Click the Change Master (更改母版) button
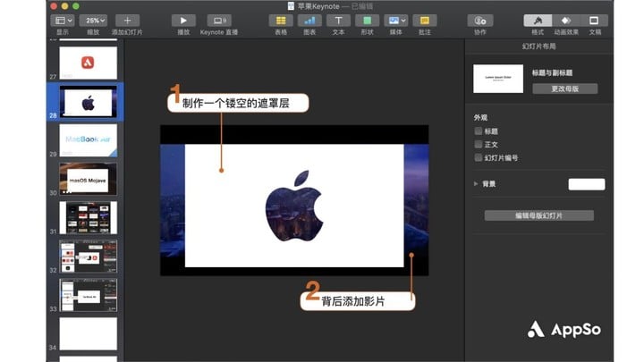 point(565,88)
